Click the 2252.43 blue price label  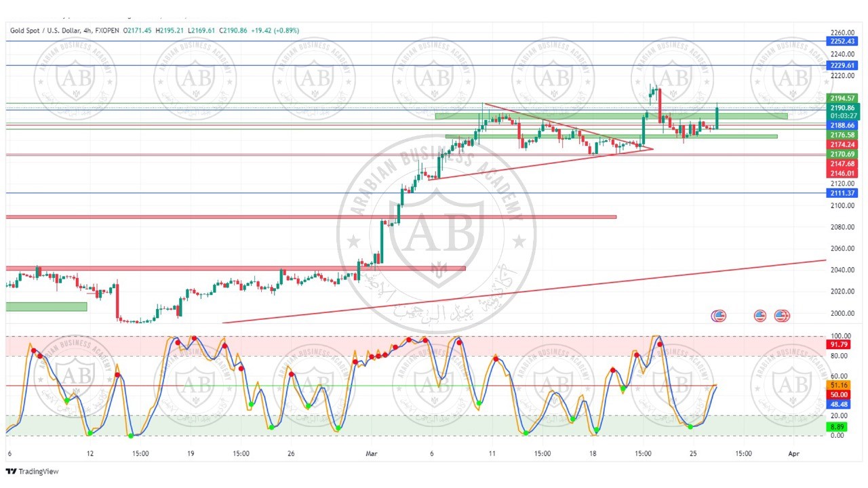click(842, 41)
